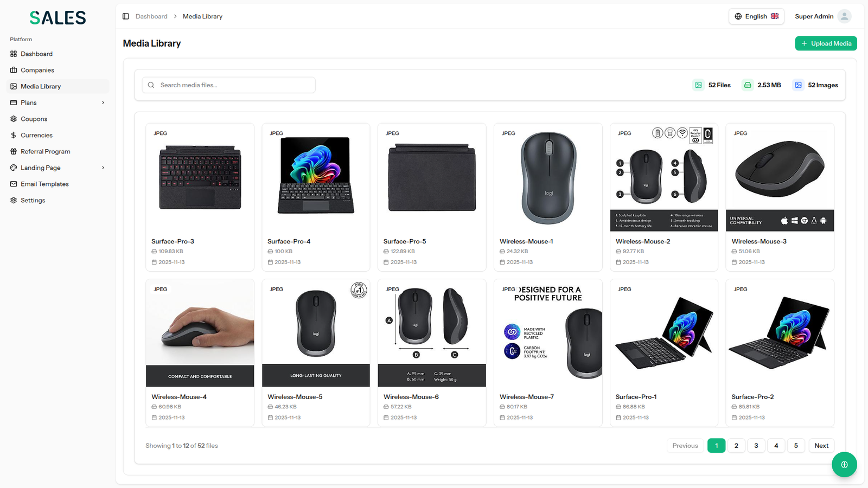Click the Email Templates envelope icon
Image resolution: width=868 pixels, height=488 pixels.
(14, 184)
